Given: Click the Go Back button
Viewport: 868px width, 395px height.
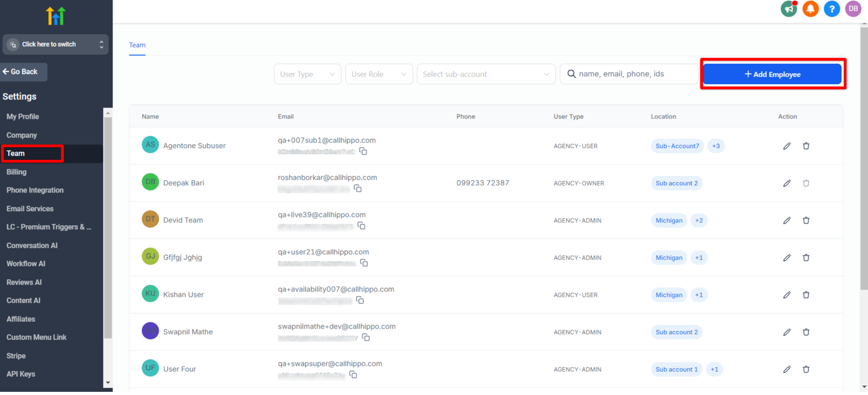Looking at the screenshot, I should pyautogui.click(x=24, y=72).
